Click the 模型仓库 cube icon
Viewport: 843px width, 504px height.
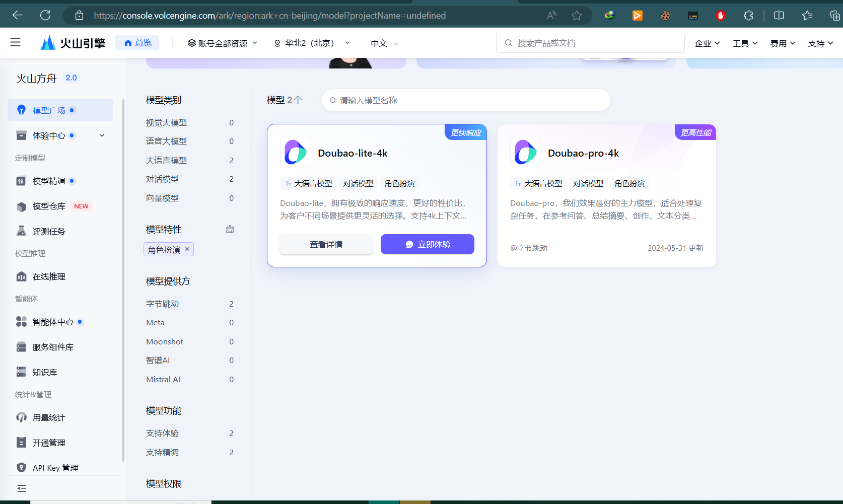click(x=21, y=206)
